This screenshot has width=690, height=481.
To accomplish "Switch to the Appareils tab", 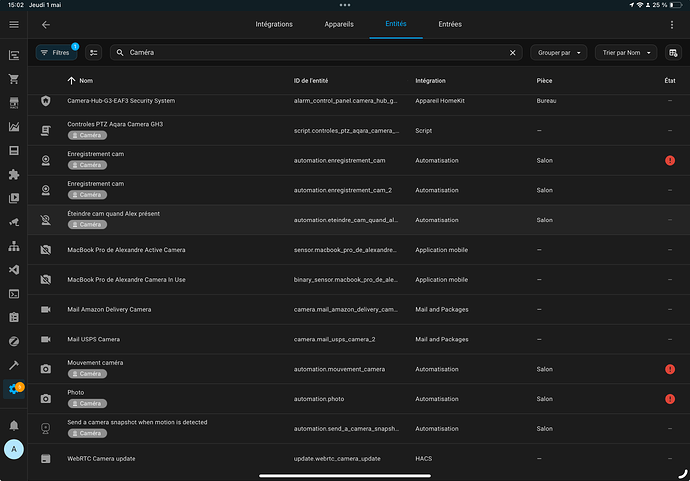I will [x=339, y=24].
